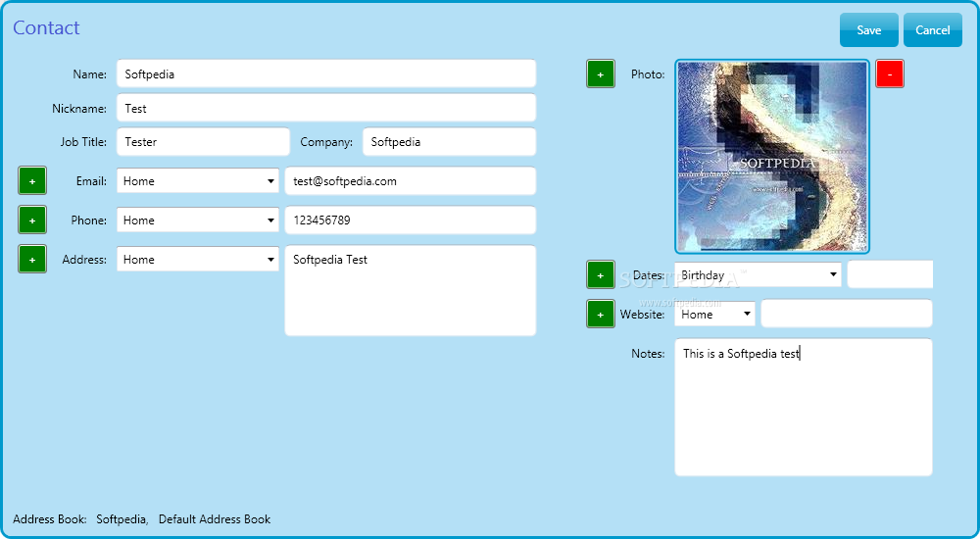Click the Notes text area
980x539 pixels.
click(804, 407)
